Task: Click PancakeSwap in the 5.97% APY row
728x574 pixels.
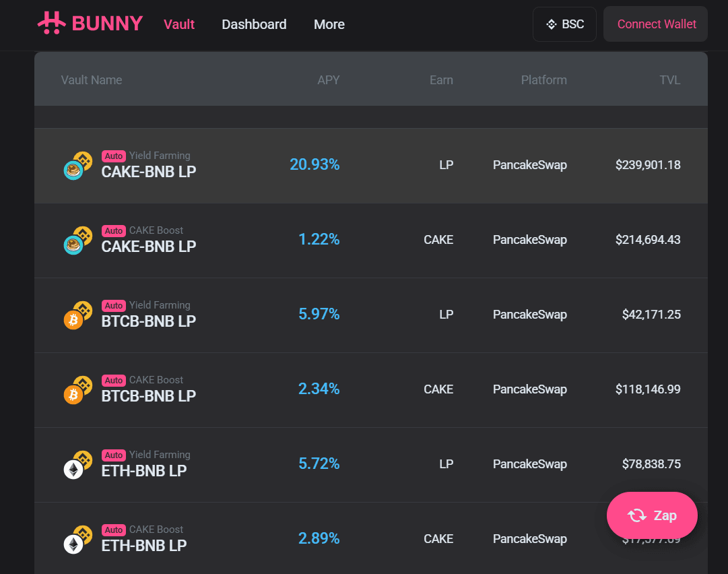Action: pos(530,315)
